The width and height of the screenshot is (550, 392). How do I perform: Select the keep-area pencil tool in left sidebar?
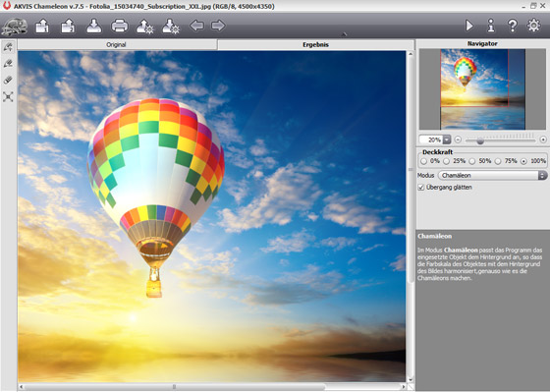pos(8,47)
